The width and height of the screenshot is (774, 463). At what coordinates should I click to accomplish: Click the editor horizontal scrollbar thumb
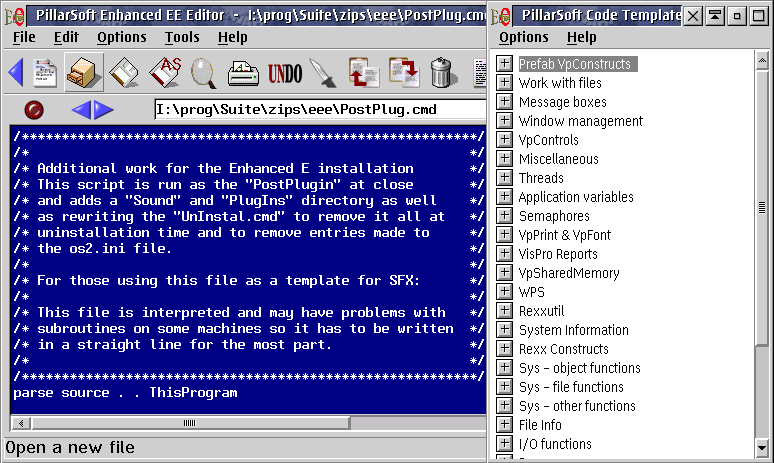pos(190,423)
